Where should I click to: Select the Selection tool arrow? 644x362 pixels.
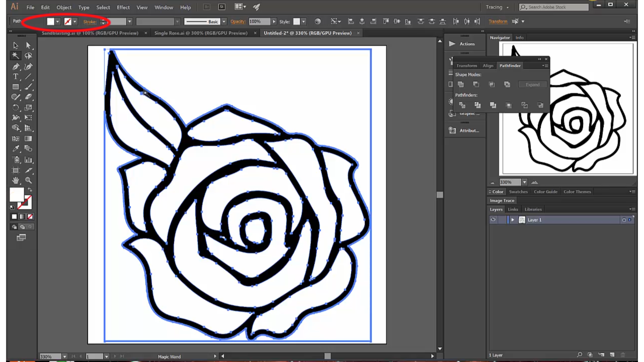point(15,45)
